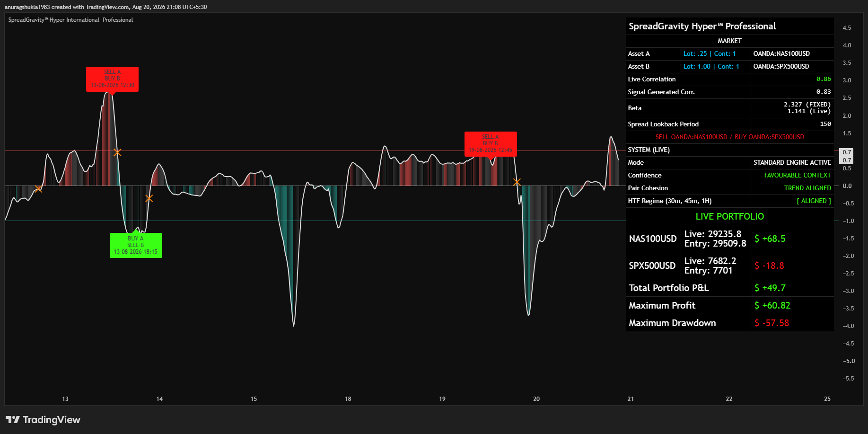This screenshot has width=868, height=434.
Task: Click the TradingView logo
Action: pos(43,420)
